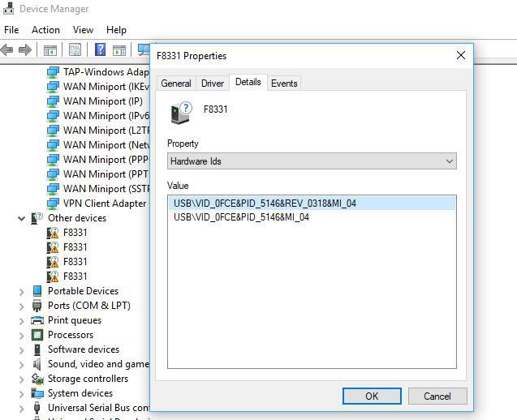
Task: Click the blue Help toolbar icon
Action: coord(101,50)
